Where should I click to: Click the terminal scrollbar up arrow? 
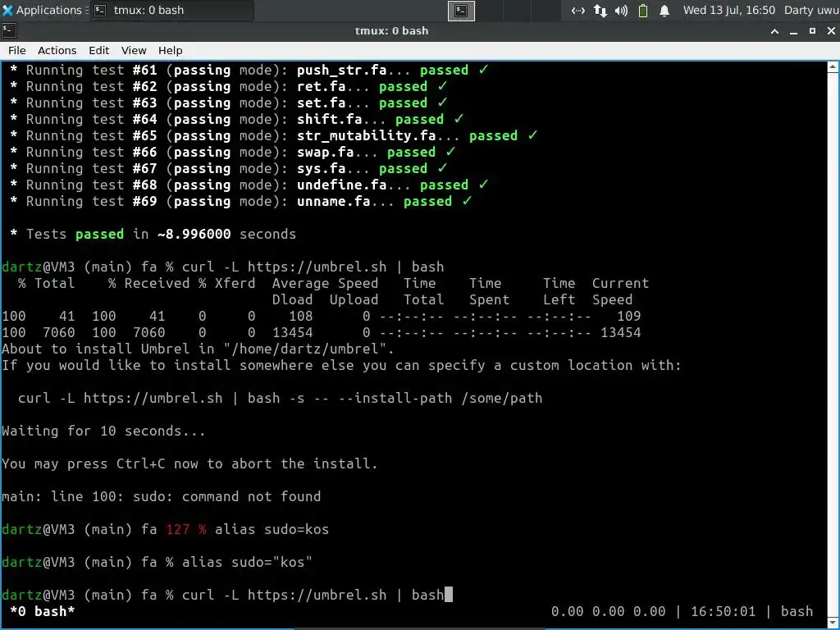point(833,67)
